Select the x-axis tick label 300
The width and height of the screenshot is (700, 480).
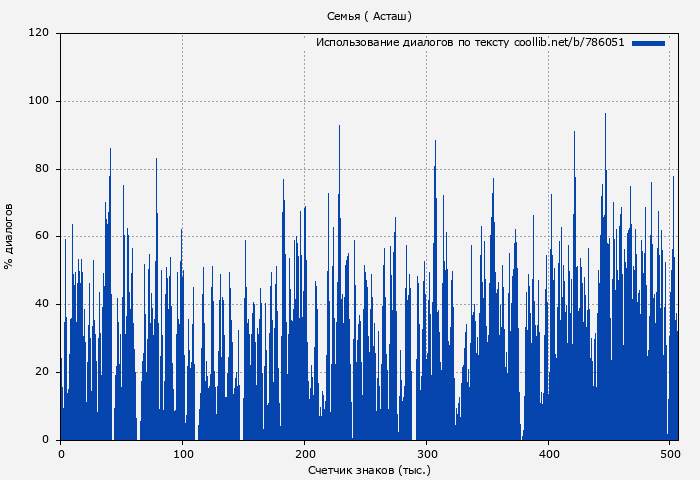coord(427,454)
